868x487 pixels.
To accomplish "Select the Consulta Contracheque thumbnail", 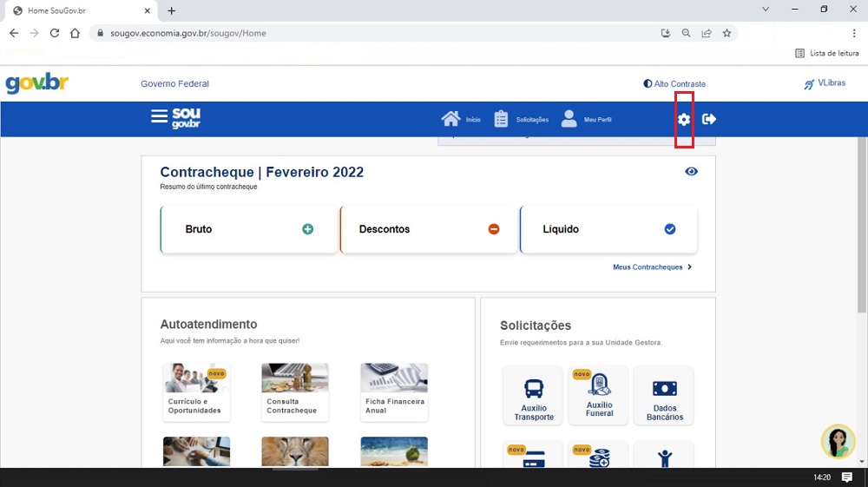I will [x=294, y=391].
